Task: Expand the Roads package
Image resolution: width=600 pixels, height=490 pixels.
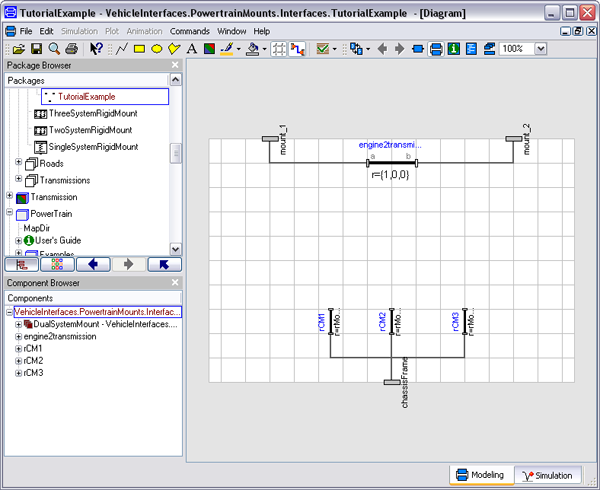Action: tap(19, 164)
